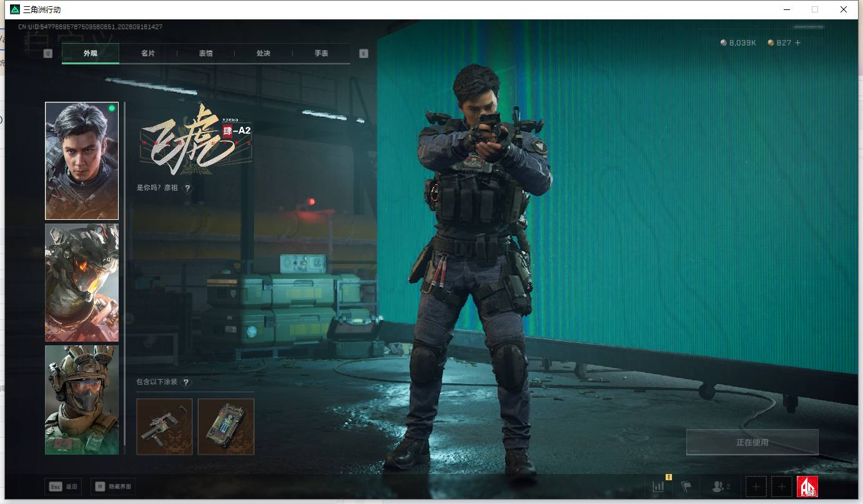
Task: Click the 正在使用 button
Action: (752, 442)
